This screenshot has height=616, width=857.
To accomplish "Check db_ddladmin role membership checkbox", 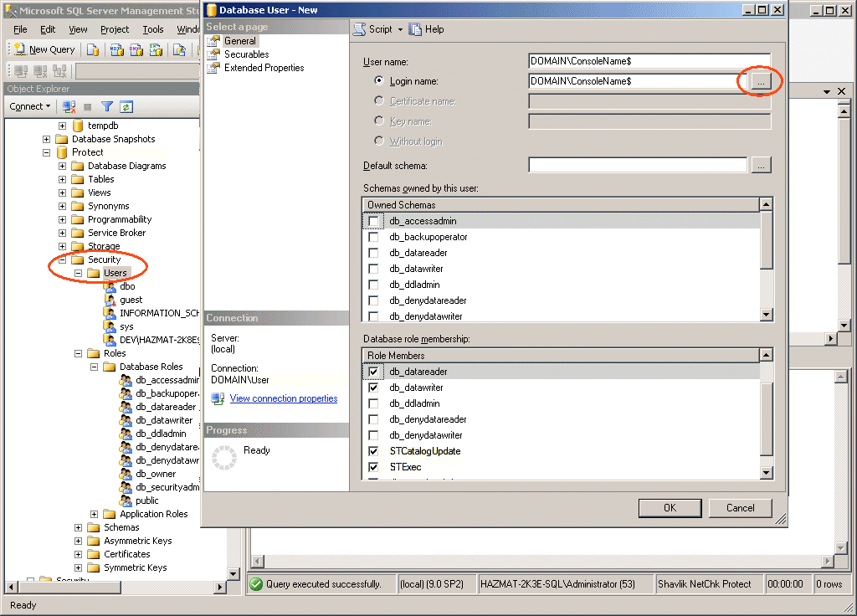I will [373, 403].
